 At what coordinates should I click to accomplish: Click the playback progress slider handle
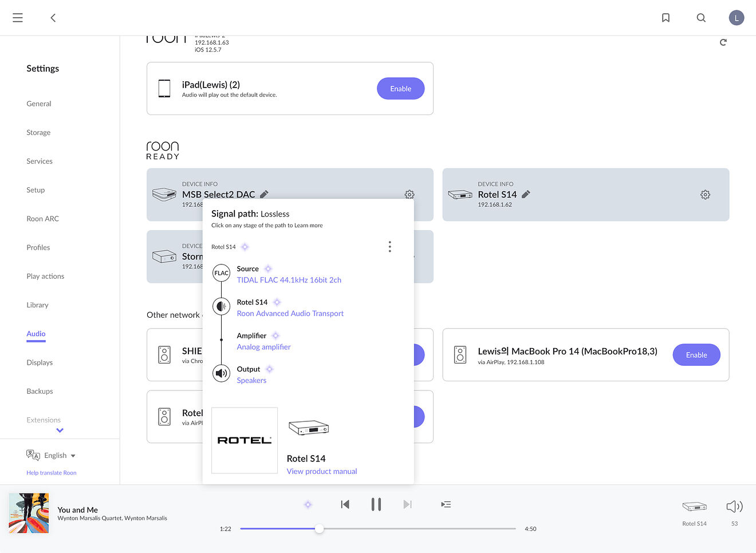(x=320, y=529)
